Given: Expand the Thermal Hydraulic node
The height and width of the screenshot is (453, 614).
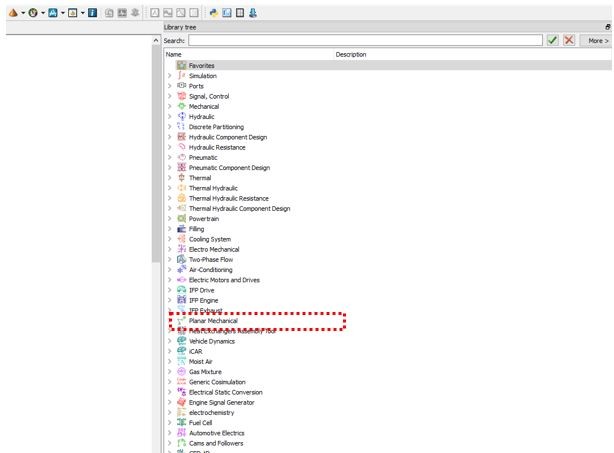Looking at the screenshot, I should coord(170,188).
